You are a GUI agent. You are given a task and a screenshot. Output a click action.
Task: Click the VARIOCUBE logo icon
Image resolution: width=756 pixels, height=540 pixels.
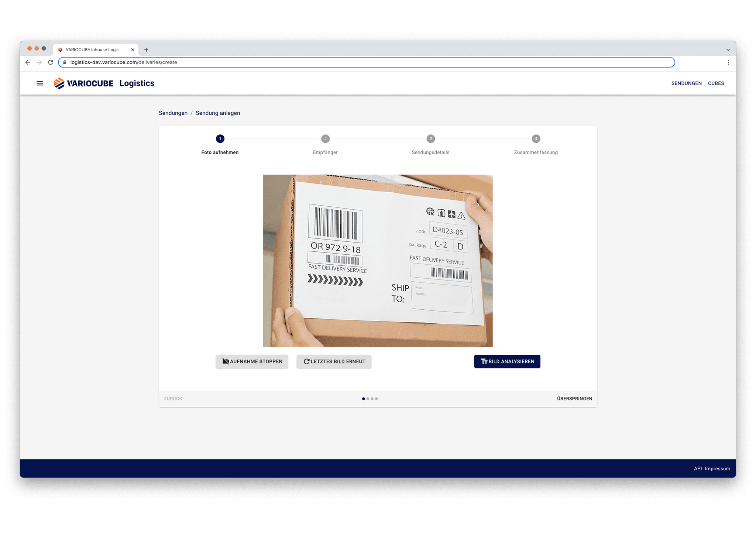58,83
